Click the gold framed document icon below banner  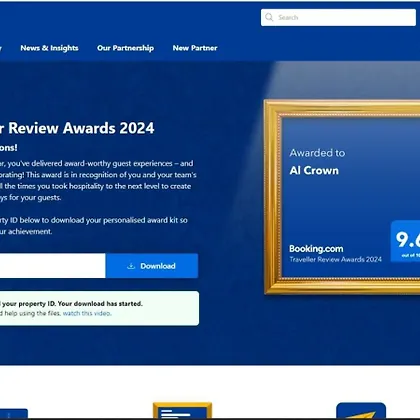click(182, 411)
